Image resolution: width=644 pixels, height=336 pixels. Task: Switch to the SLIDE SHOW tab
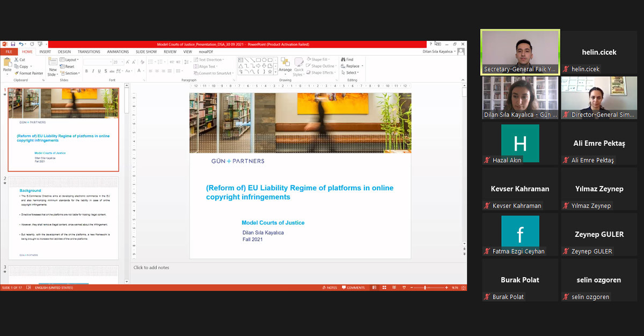point(146,52)
